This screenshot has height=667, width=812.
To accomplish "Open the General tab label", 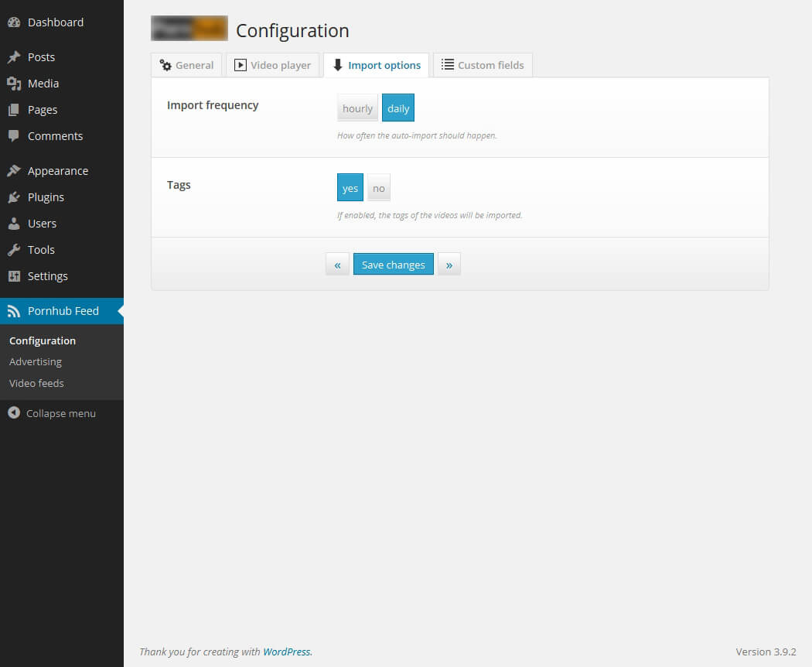I will pyautogui.click(x=194, y=65).
